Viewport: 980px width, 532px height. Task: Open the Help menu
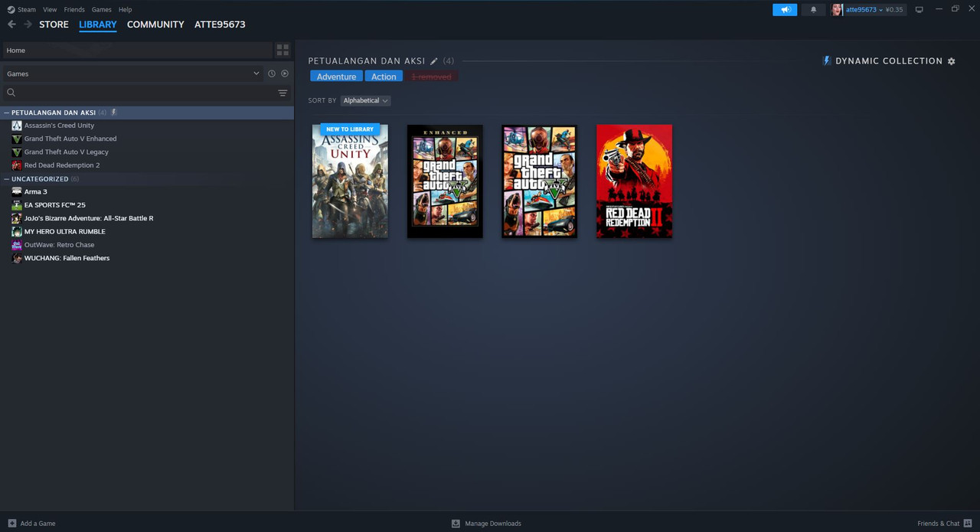pyautogui.click(x=126, y=10)
